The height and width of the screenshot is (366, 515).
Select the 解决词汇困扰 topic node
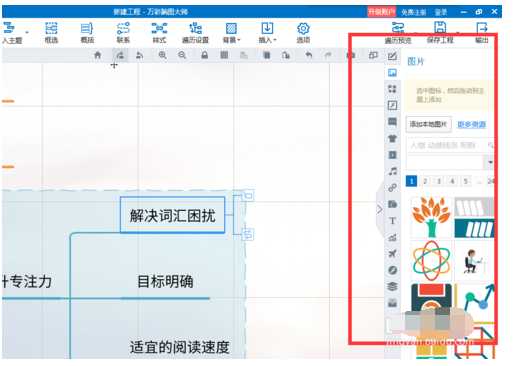(172, 215)
